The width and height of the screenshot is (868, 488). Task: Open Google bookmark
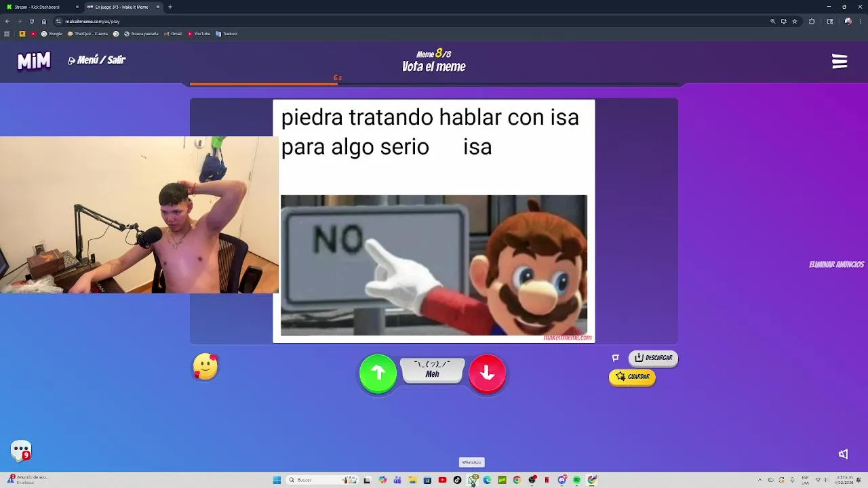(52, 33)
